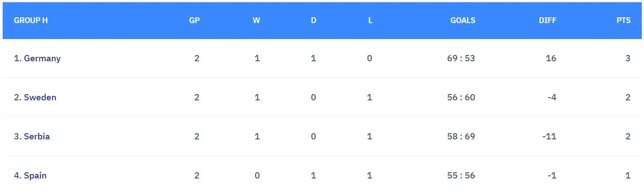This screenshot has width=644, height=194.
Task: Click Germany's 3 points value
Action: pyautogui.click(x=628, y=58)
